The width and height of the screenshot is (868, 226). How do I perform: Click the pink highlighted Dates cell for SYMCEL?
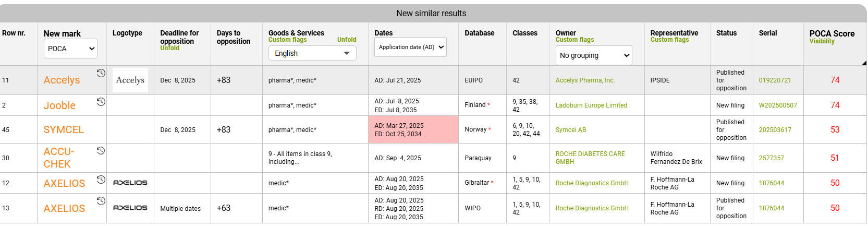[413, 129]
